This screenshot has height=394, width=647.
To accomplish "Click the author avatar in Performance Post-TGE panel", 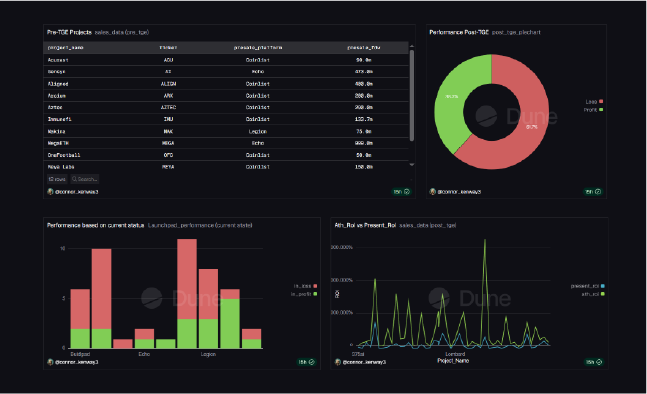I will (432, 192).
